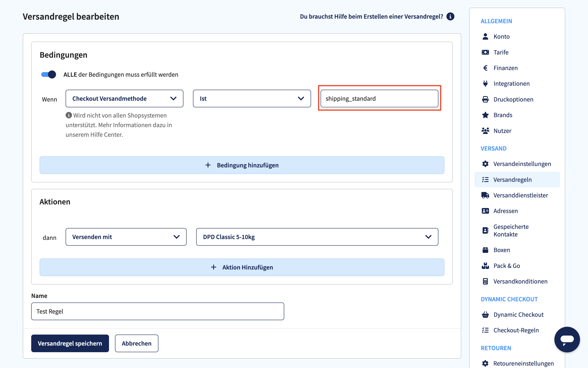Click the Dynamic Checkout basket icon

(x=485, y=315)
